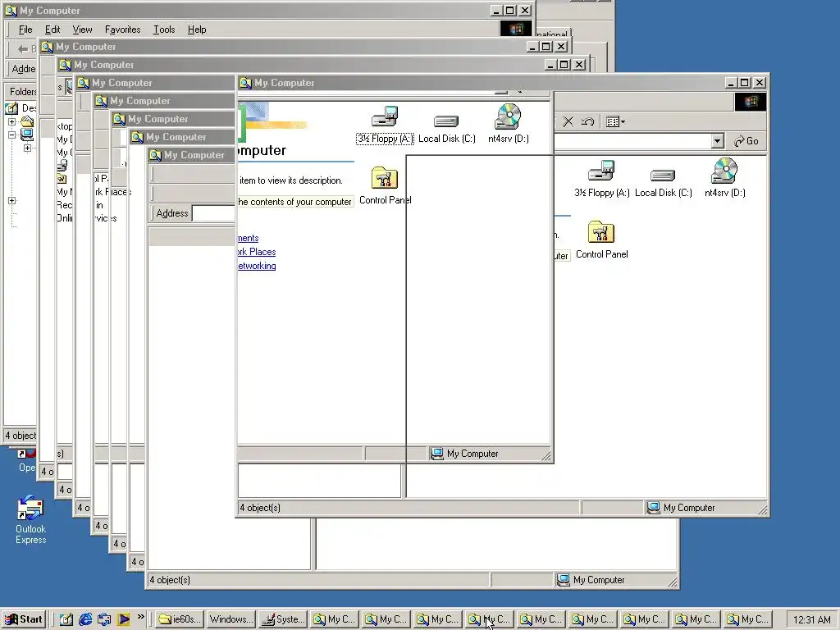The image size is (840, 630).
Task: Select Control Panel in the window with the Go button
Action: (601, 240)
